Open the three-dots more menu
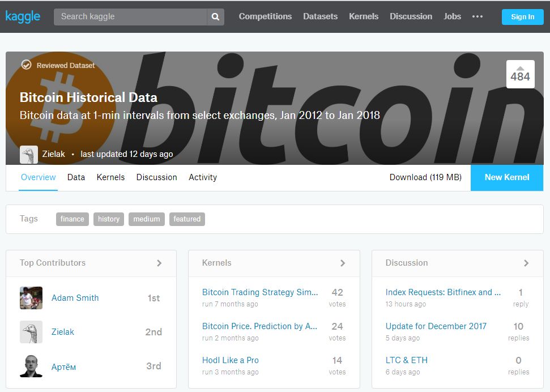The height and width of the screenshot is (392, 550). (477, 16)
